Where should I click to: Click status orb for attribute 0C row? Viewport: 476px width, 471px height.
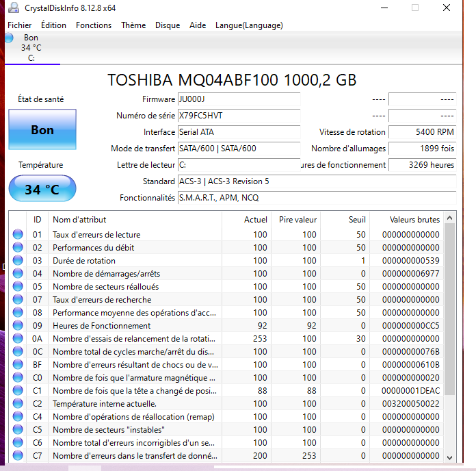(18, 352)
